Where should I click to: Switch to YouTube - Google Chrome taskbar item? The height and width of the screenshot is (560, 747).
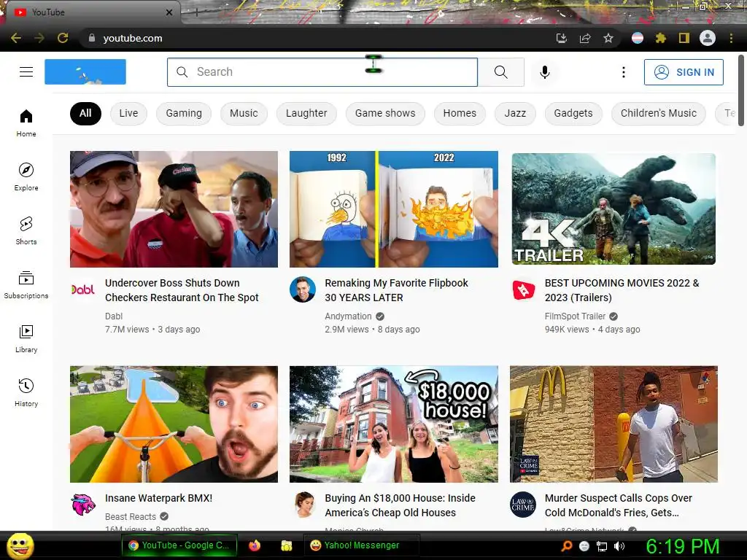tap(179, 545)
